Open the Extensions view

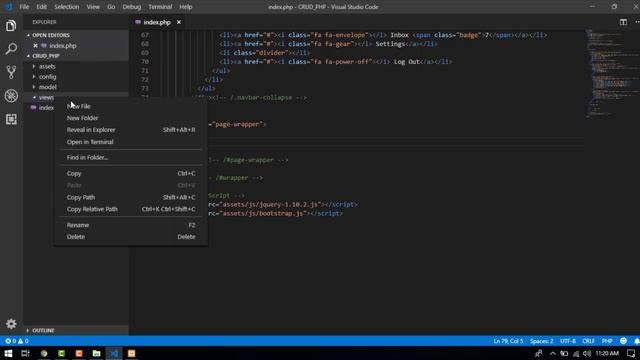[11, 119]
